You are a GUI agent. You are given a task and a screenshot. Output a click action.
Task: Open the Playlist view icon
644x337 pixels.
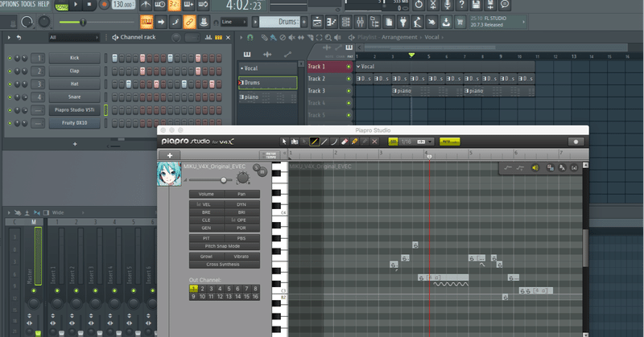coord(317,23)
